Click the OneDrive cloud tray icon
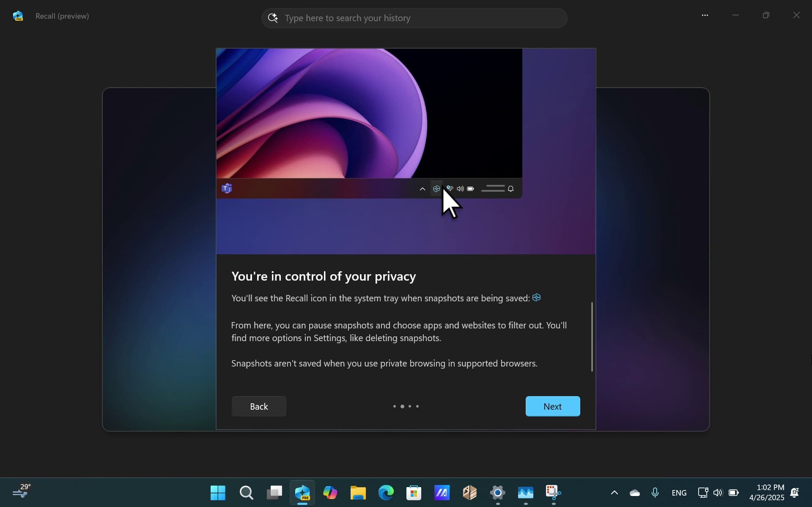The height and width of the screenshot is (507, 812). (635, 493)
